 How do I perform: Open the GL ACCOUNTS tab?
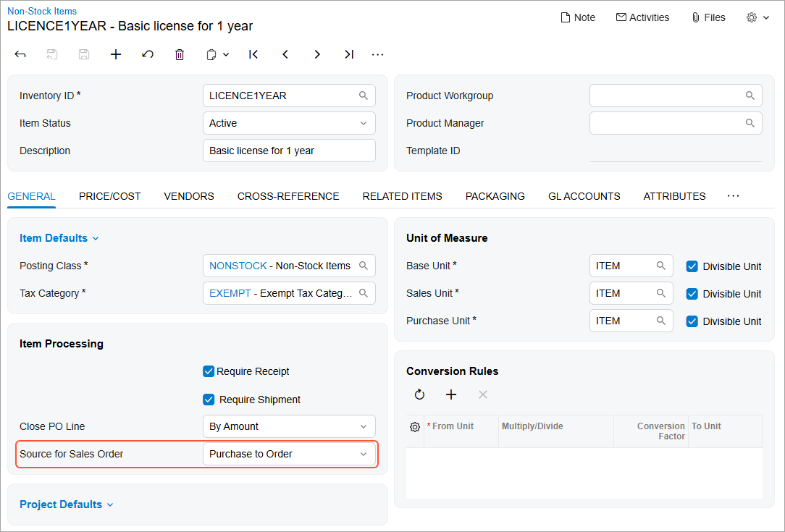click(584, 196)
